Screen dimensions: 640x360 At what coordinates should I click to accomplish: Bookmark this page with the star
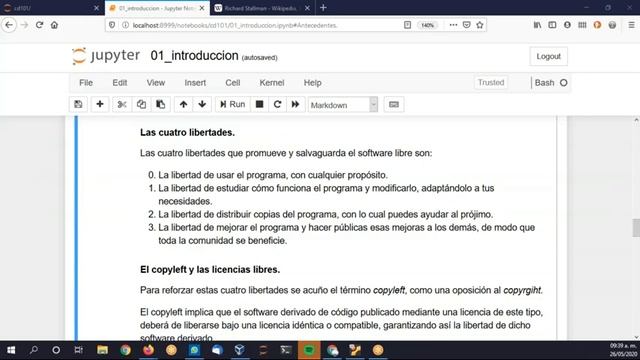tap(480, 25)
